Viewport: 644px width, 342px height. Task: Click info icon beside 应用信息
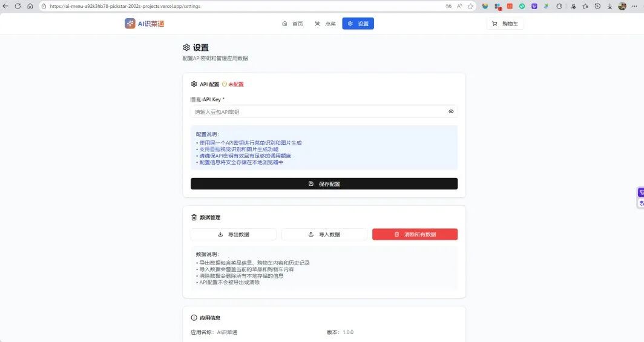point(194,318)
